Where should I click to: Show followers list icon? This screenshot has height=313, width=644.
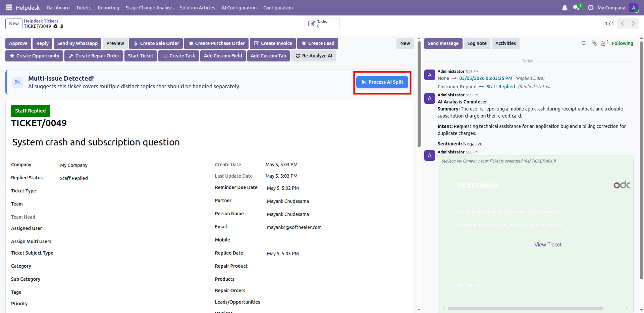[x=604, y=43]
